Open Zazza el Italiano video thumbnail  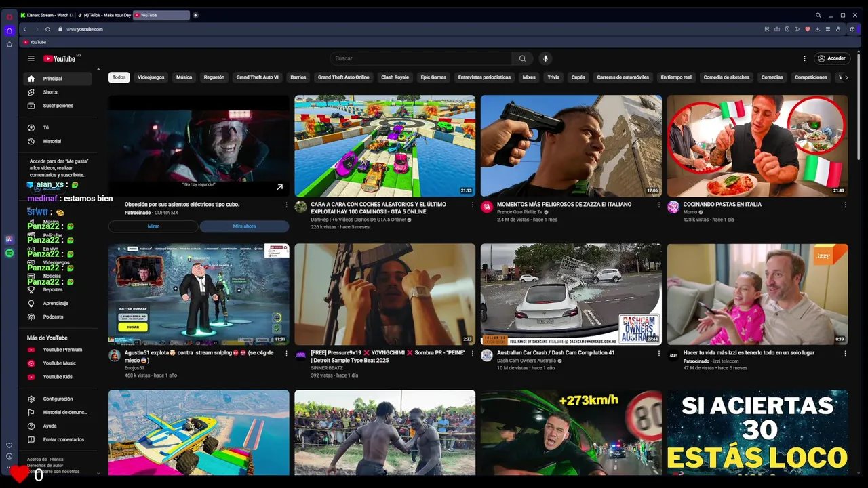point(571,146)
